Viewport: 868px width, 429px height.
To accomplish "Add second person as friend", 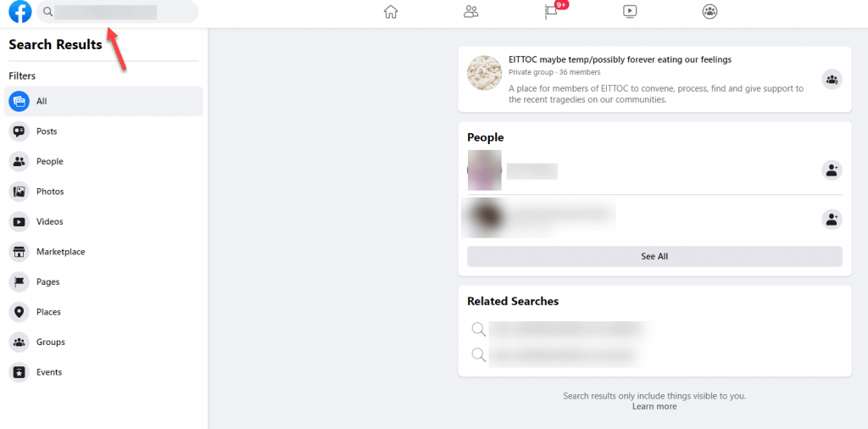I will pyautogui.click(x=832, y=220).
